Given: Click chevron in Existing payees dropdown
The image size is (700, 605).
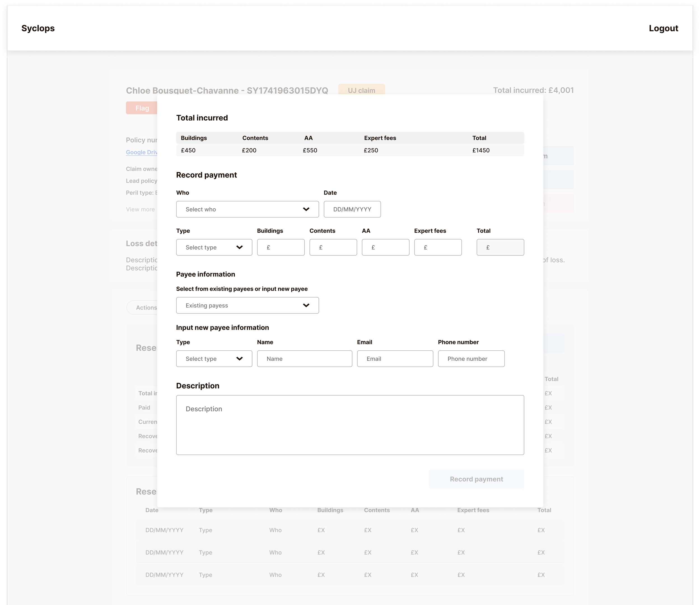Looking at the screenshot, I should tap(306, 306).
